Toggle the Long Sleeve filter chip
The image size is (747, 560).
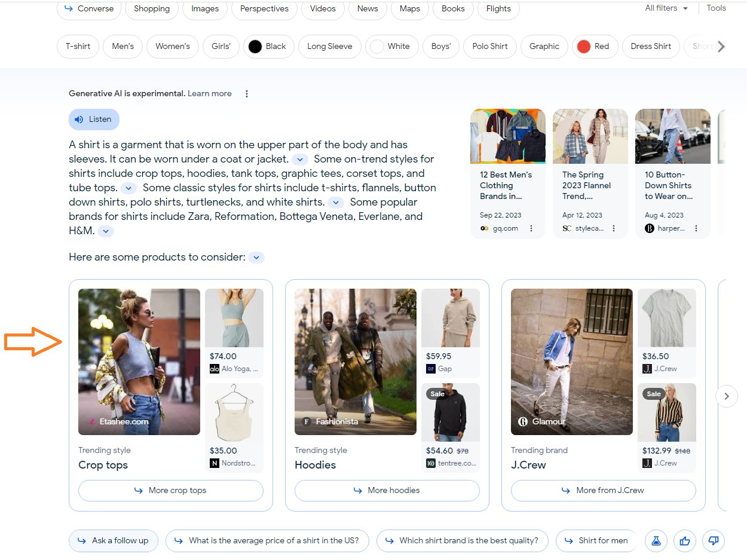coord(330,47)
